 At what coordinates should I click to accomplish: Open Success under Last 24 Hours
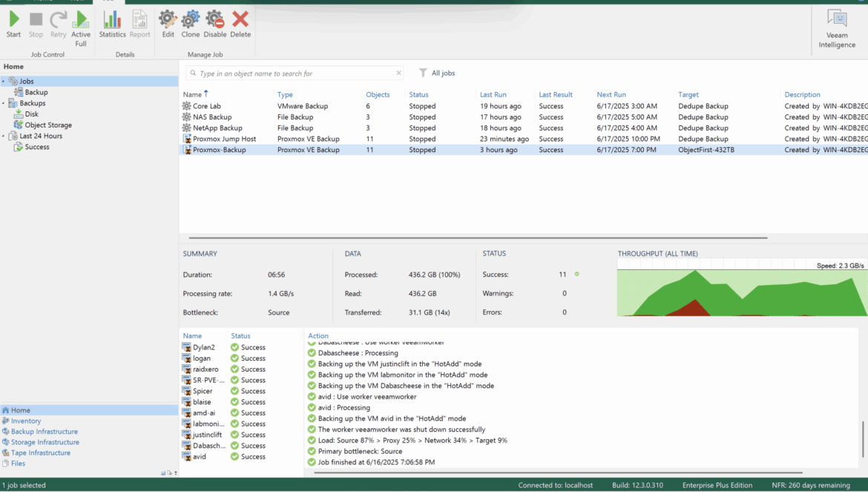[x=37, y=147]
